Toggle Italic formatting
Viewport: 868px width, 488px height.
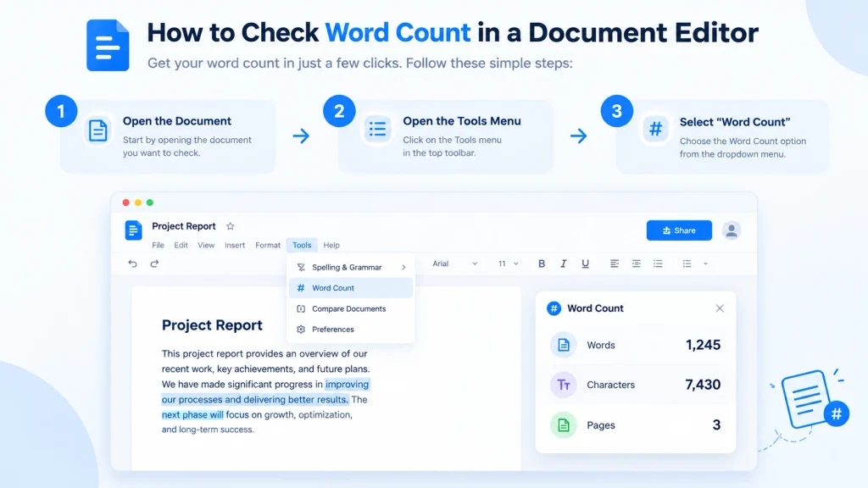563,263
